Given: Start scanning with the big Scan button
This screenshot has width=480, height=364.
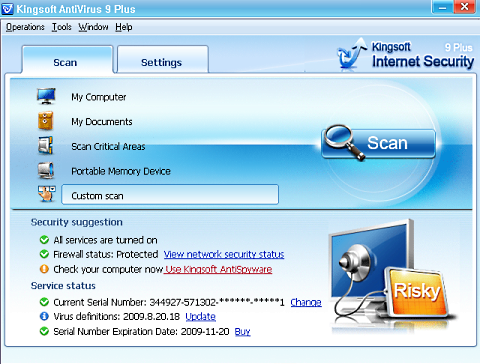Looking at the screenshot, I should (379, 143).
